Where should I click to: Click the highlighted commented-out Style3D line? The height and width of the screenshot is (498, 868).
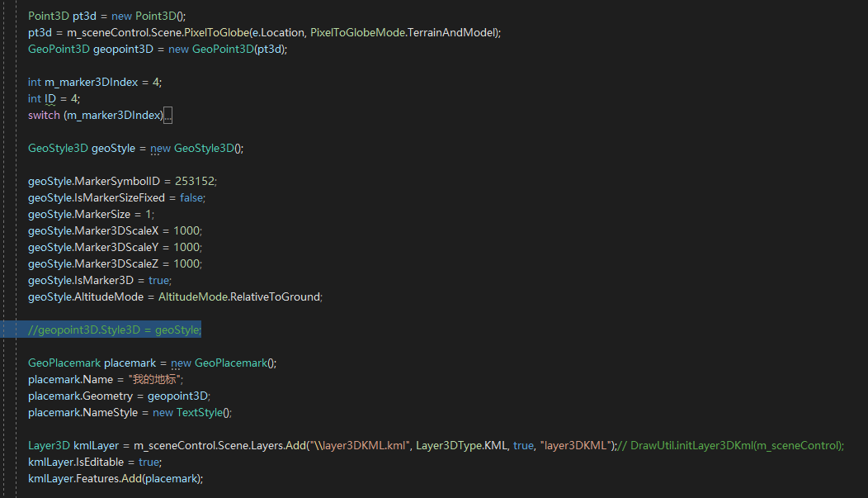point(114,330)
